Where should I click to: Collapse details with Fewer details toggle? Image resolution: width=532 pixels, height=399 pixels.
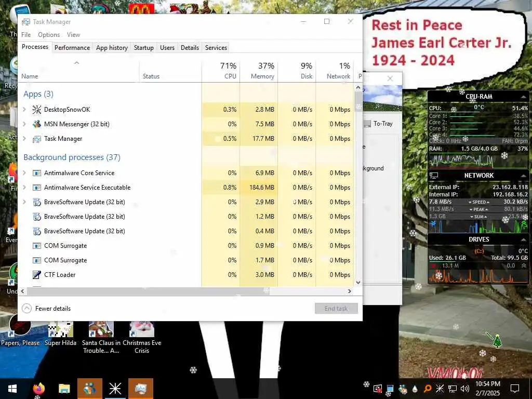46,309
